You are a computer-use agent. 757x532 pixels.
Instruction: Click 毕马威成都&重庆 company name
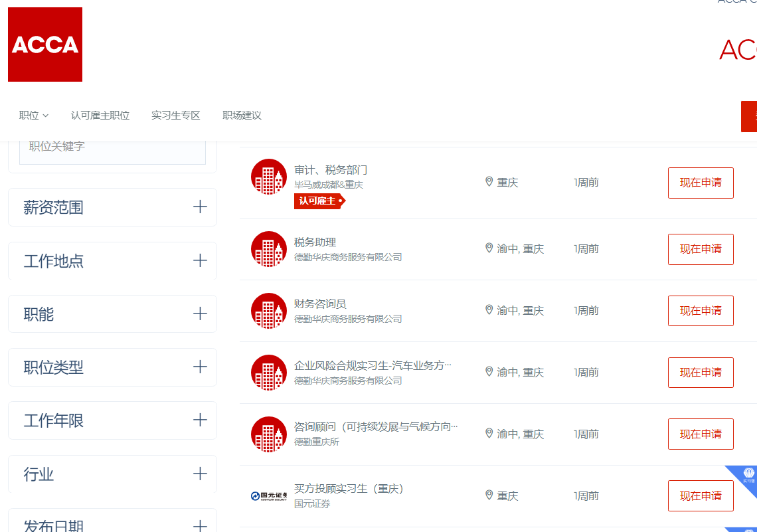coord(329,185)
